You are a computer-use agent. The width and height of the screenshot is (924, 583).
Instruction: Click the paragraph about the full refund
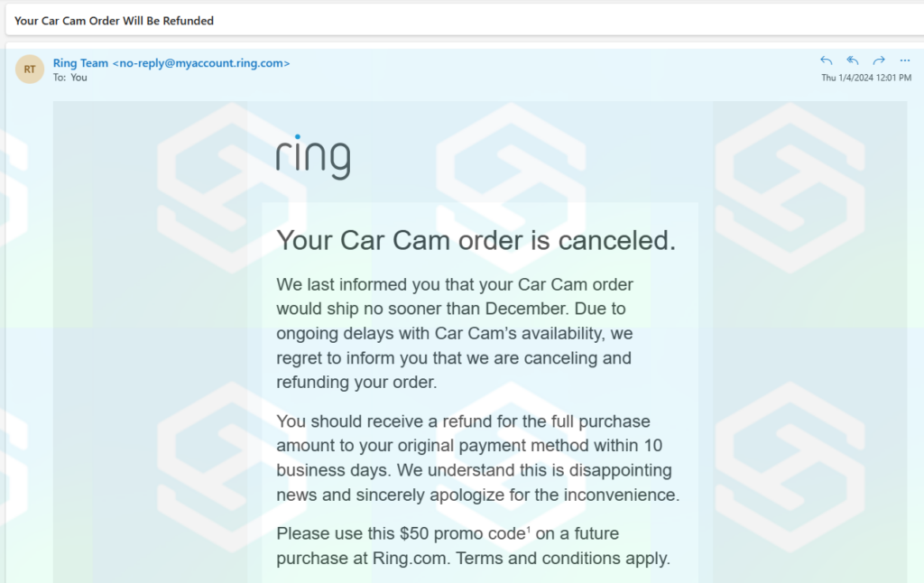[477, 458]
